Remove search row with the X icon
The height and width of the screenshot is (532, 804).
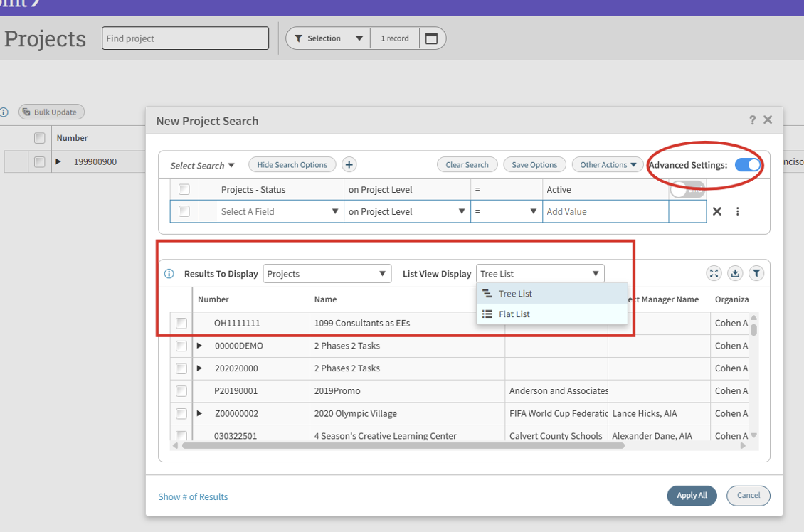716,211
